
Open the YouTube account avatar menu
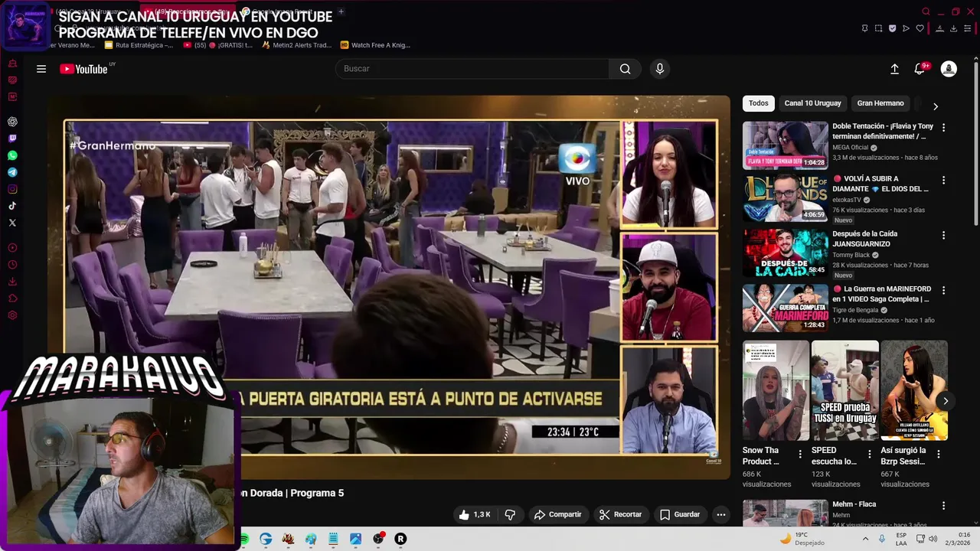tap(949, 69)
